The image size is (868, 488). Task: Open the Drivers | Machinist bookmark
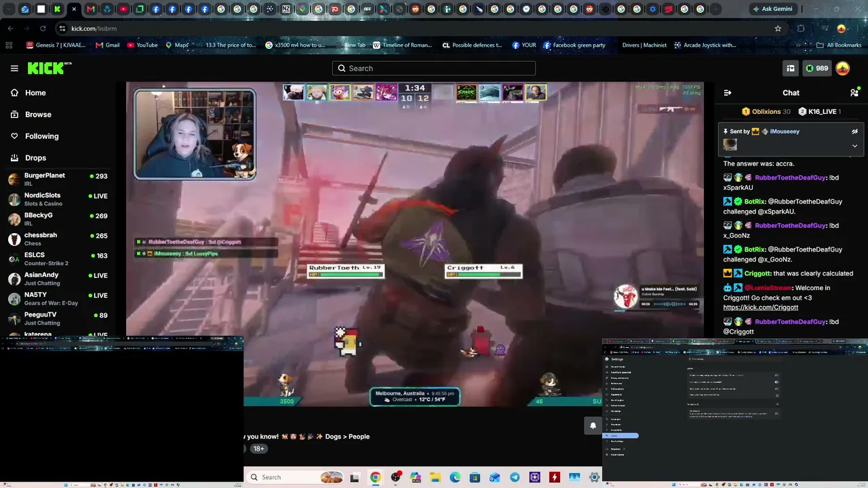click(x=644, y=45)
